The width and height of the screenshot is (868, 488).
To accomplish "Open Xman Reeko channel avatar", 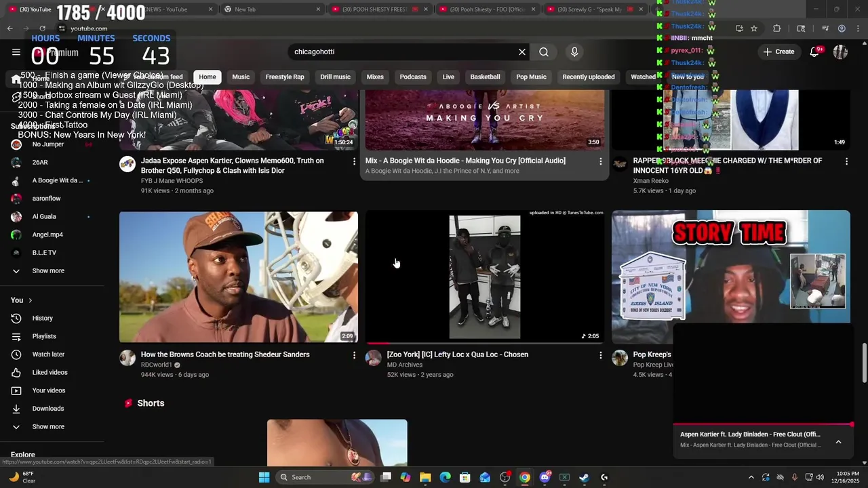I will 620,163.
